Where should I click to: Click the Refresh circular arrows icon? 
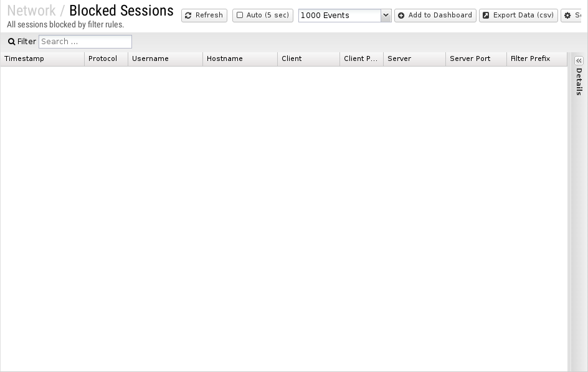(188, 16)
